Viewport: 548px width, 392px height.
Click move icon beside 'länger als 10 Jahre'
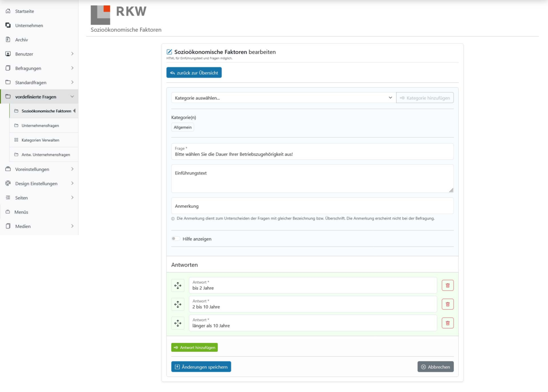tap(177, 323)
